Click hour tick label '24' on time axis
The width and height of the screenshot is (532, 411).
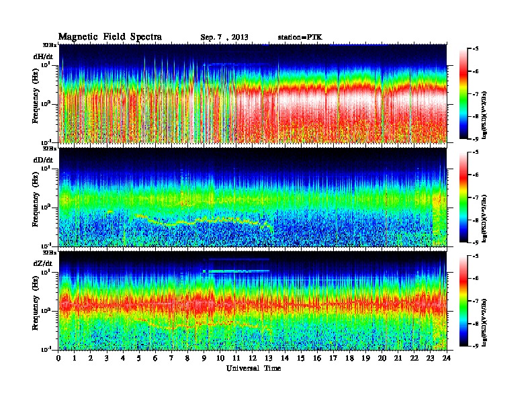coord(447,358)
